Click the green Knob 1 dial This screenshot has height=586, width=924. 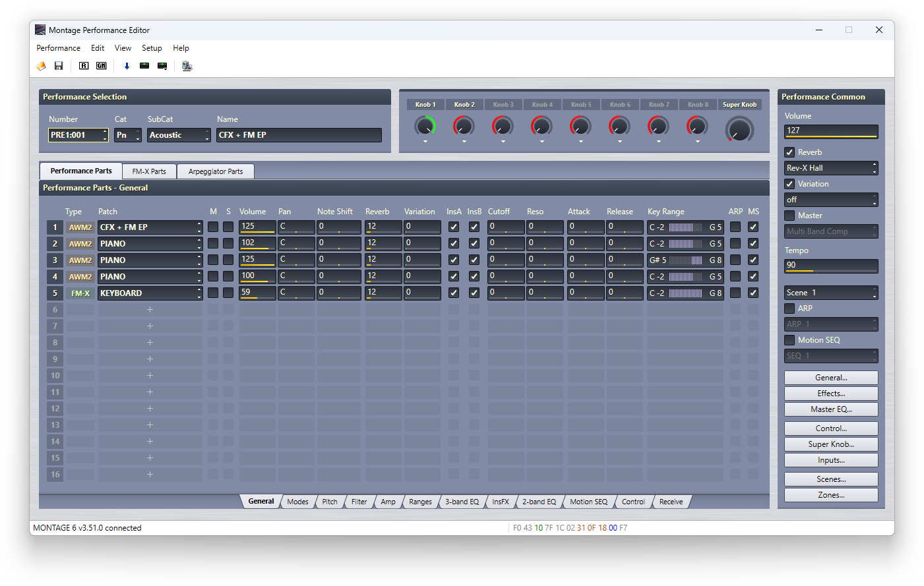click(425, 125)
